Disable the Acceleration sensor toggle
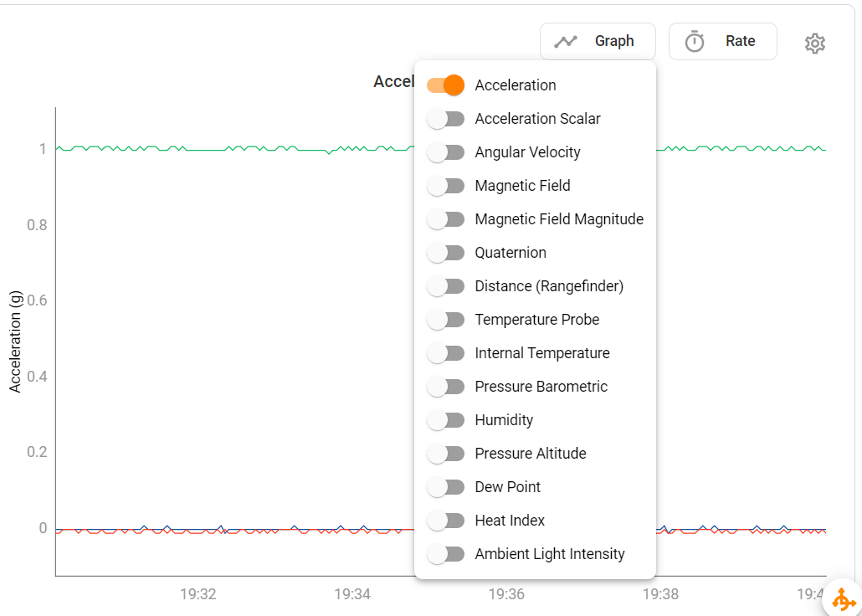Screen dimensions: 862x616 pos(446,85)
